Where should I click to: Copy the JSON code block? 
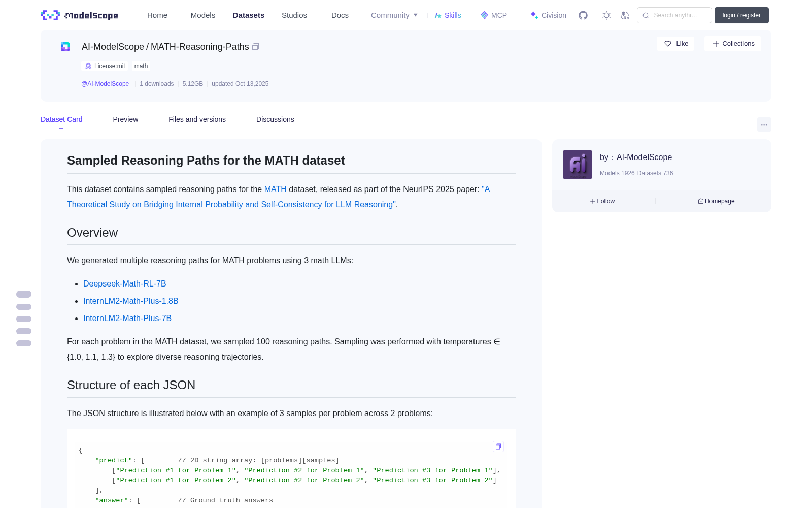[498, 447]
